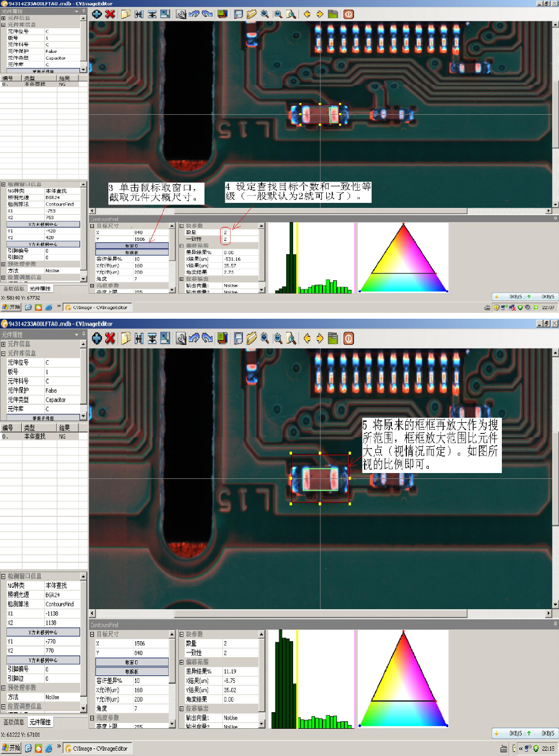The image size is (559, 756).
Task: Click the color triangle picker in lower window
Action: point(403,678)
